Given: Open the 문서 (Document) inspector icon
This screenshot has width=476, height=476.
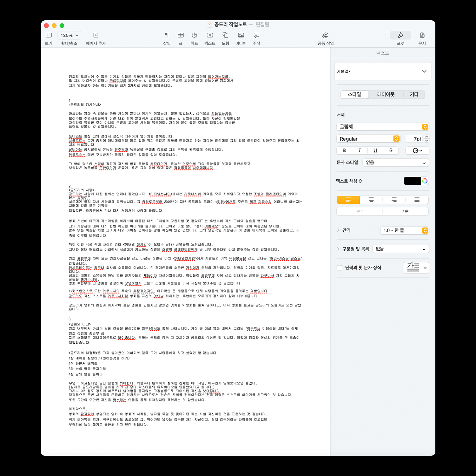Looking at the screenshot, I should click(x=422, y=35).
